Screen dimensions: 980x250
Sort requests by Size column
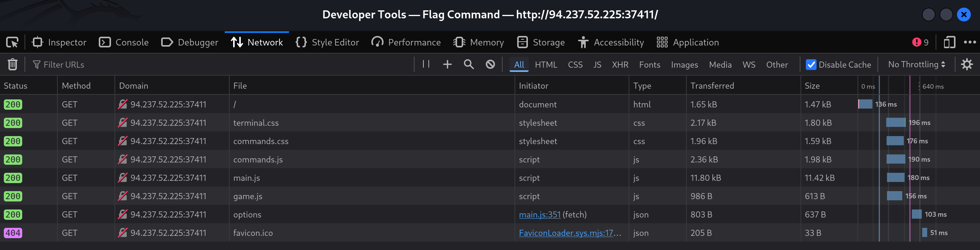pos(829,86)
